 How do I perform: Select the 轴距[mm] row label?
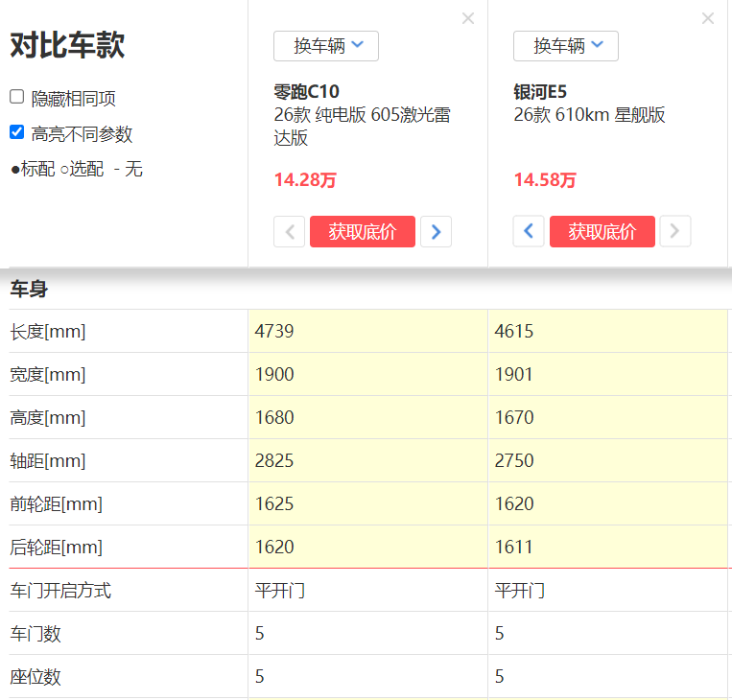[48, 461]
